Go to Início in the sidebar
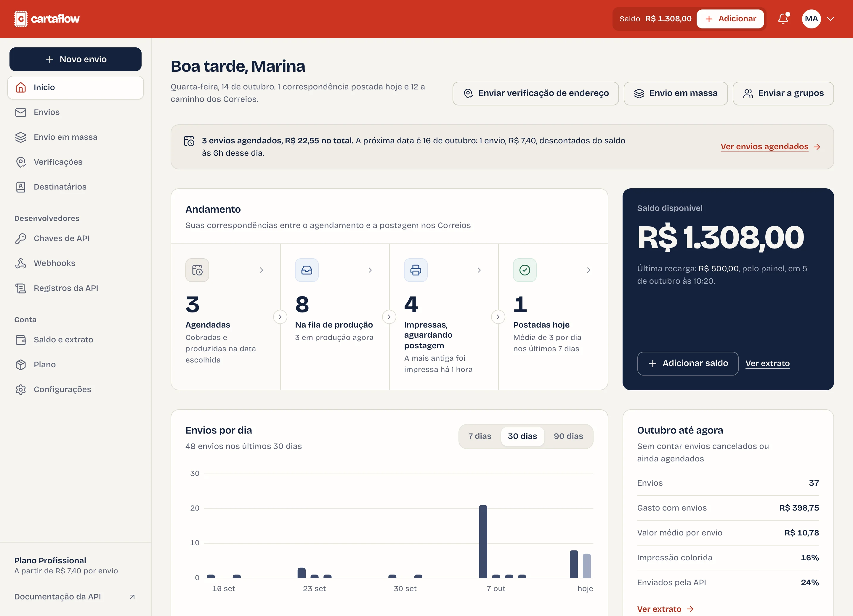The width and height of the screenshot is (853, 616). click(x=76, y=88)
